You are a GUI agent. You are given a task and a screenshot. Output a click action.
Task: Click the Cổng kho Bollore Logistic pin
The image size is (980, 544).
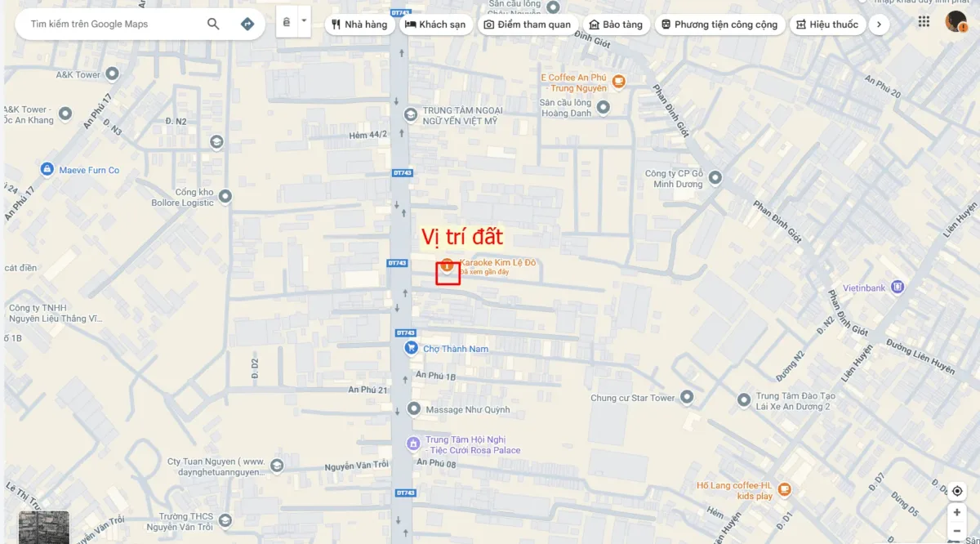coord(225,197)
